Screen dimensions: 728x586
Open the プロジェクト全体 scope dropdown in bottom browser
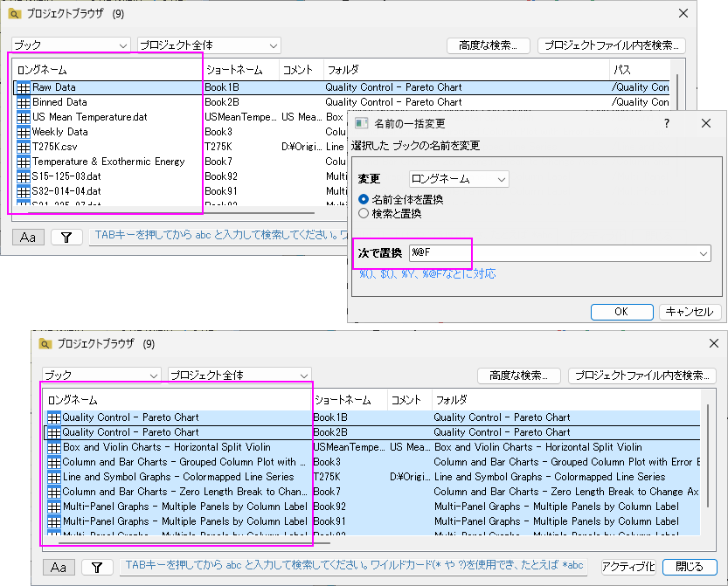coord(239,375)
